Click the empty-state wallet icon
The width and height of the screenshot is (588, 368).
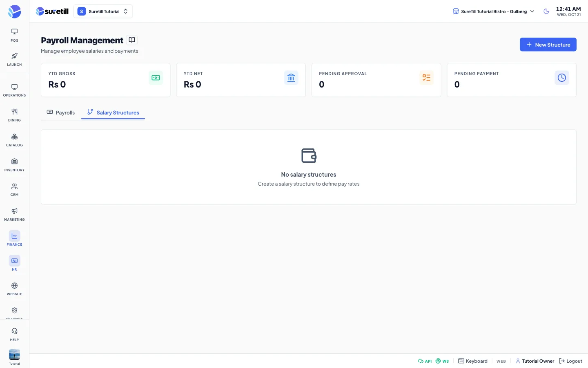click(309, 156)
